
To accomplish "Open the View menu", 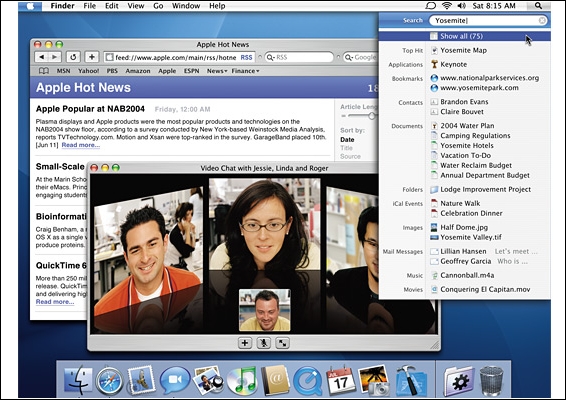I will tap(136, 6).
